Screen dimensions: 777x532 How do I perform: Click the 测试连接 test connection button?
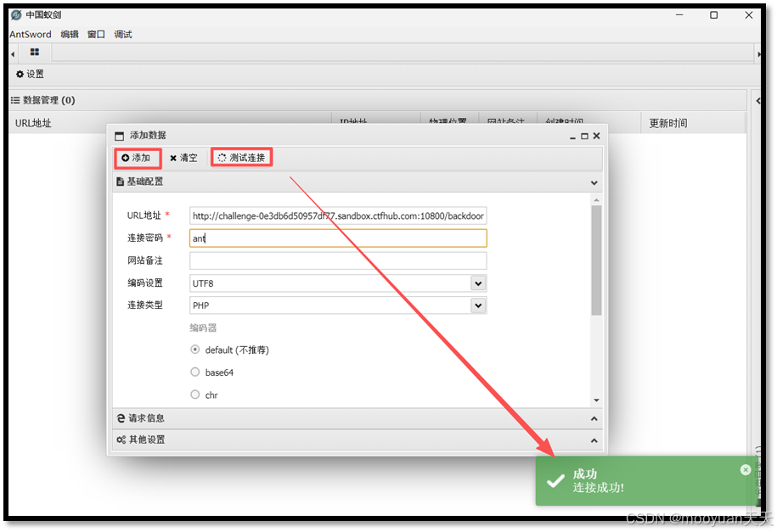tap(242, 158)
